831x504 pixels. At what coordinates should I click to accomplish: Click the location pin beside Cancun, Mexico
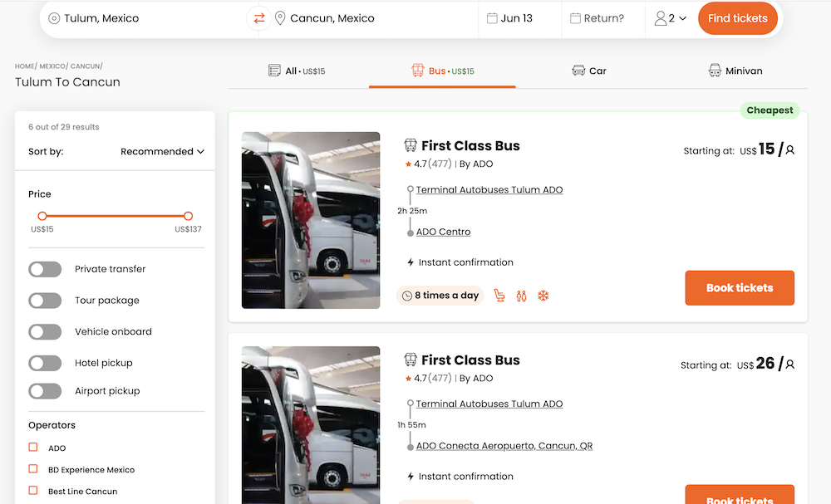pyautogui.click(x=279, y=17)
